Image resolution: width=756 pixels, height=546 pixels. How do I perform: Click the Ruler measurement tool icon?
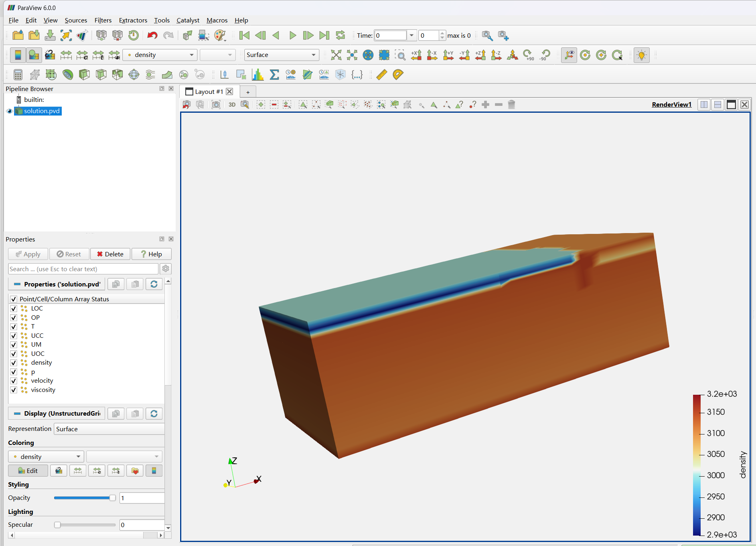pos(381,75)
